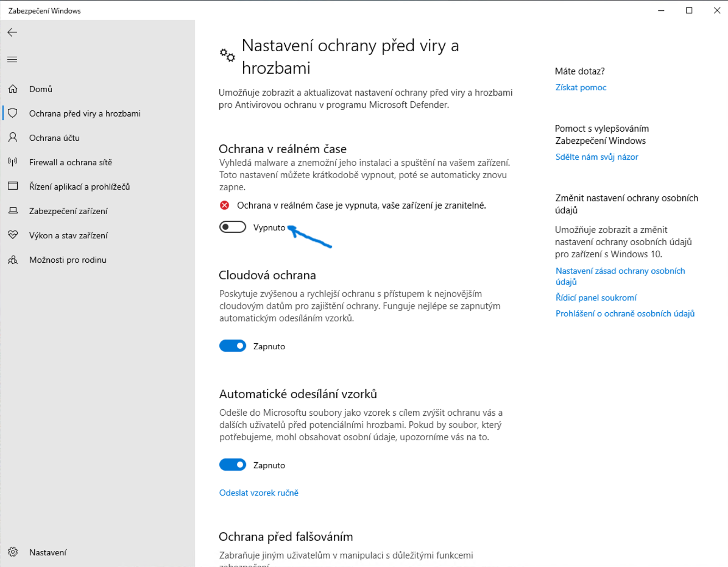Click the Zabezpečení zařízení laptop icon
Viewport: 728px width, 567px height.
pos(13,211)
